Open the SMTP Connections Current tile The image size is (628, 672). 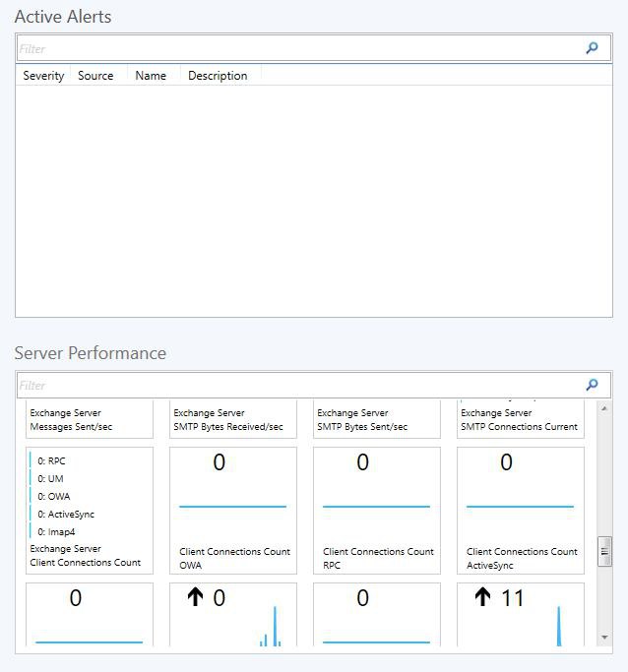coord(521,419)
